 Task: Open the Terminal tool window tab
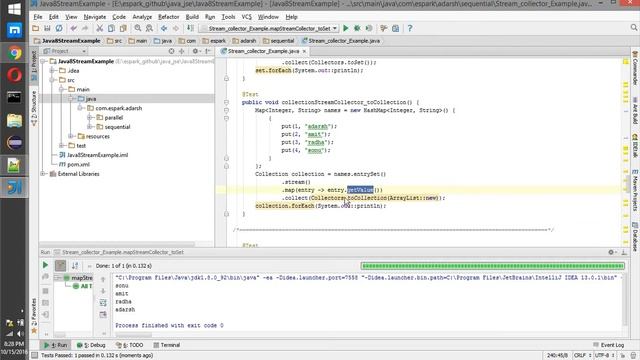click(x=167, y=345)
